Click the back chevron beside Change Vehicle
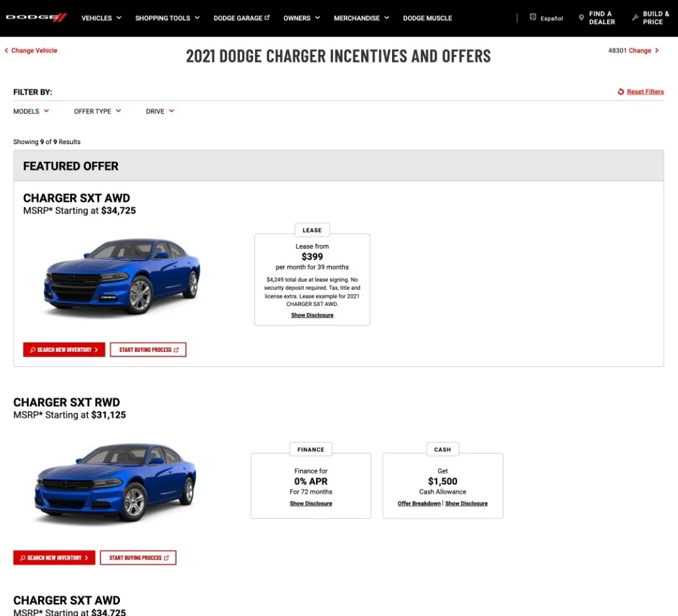The height and width of the screenshot is (616, 678). [7, 50]
